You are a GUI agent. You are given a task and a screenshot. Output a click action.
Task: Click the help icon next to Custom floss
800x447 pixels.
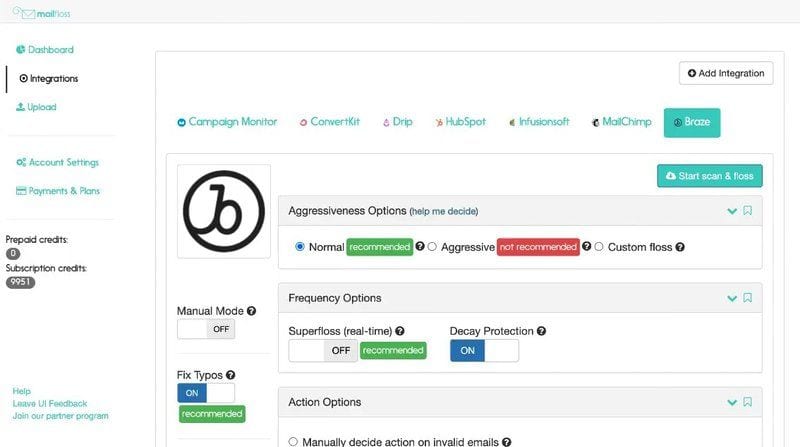(x=680, y=247)
